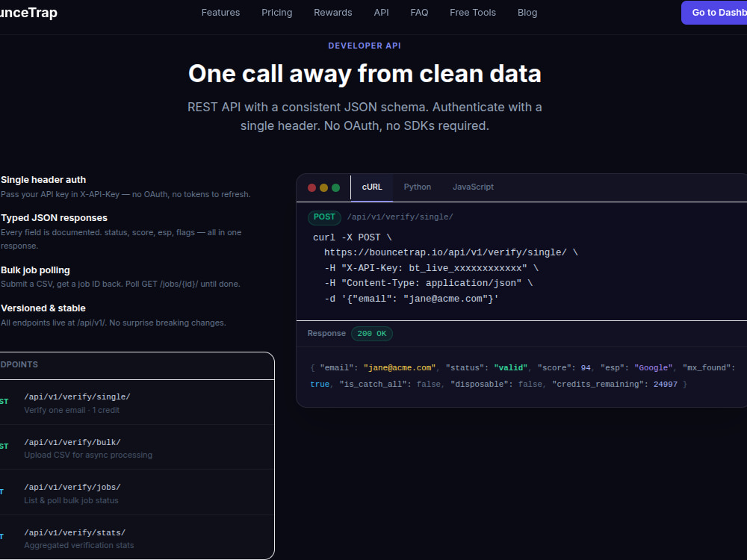The height and width of the screenshot is (560, 747).
Task: Click the X-API-Key header line in code
Action: click(431, 268)
